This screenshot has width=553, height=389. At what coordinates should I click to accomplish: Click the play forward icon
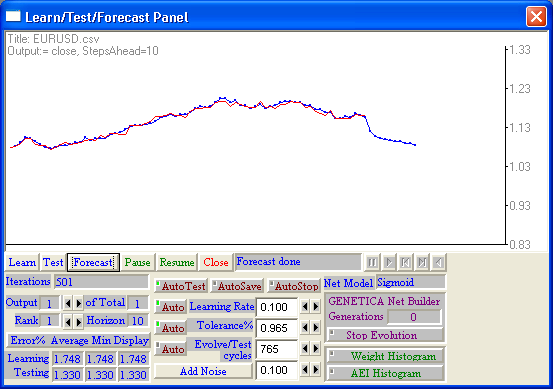[x=389, y=262]
